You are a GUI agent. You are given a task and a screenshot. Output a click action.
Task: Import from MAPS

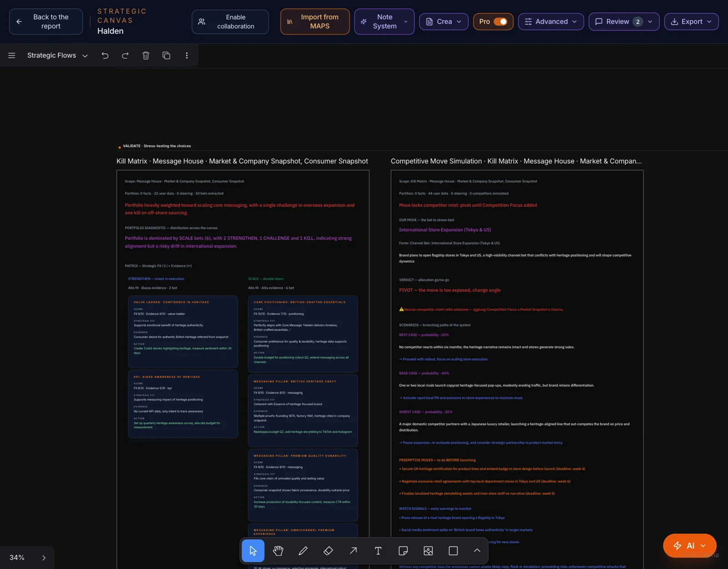[x=315, y=21]
